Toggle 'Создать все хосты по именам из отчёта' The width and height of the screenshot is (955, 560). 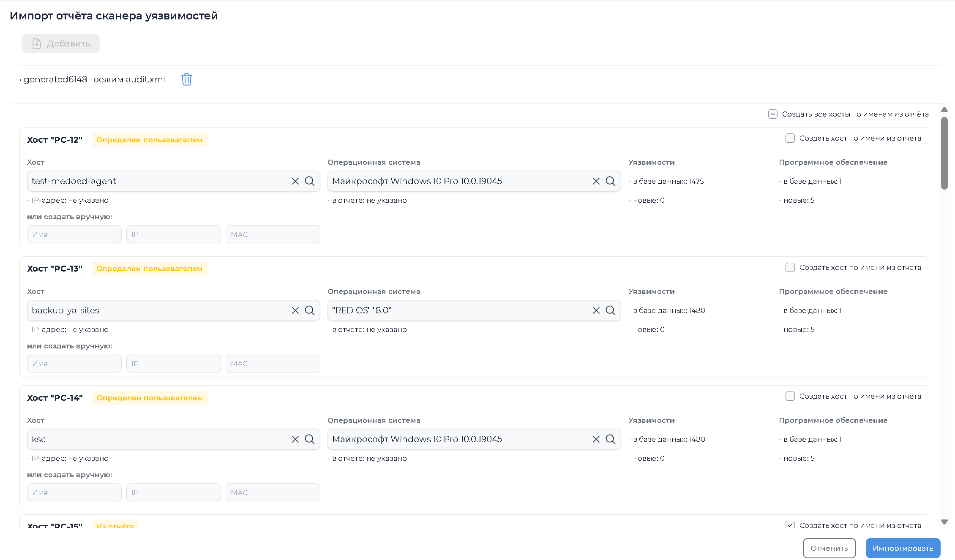click(772, 114)
